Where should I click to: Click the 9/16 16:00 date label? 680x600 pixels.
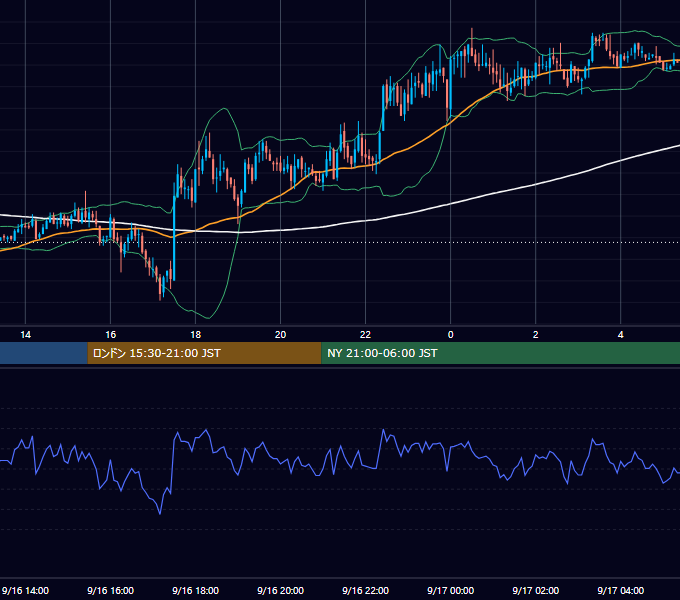111,590
